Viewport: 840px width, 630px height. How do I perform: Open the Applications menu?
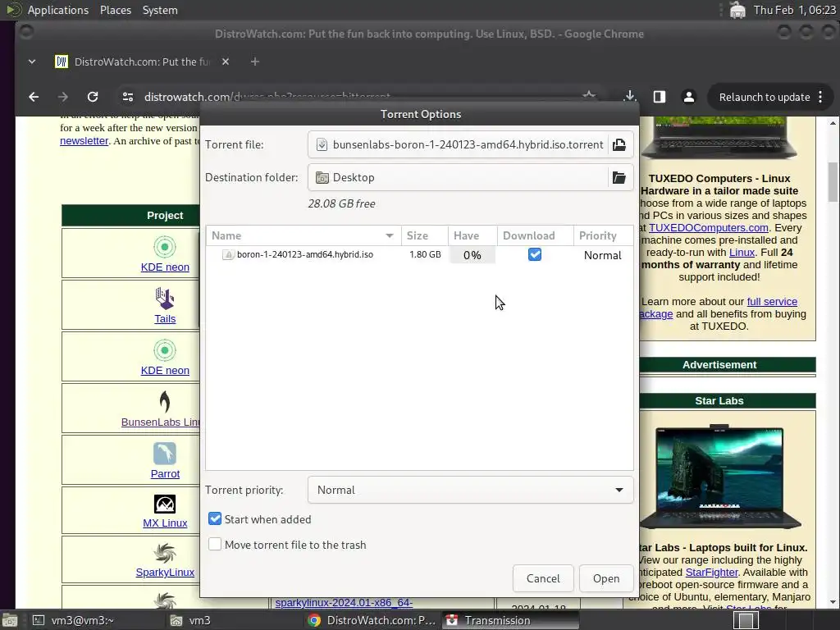[58, 10]
